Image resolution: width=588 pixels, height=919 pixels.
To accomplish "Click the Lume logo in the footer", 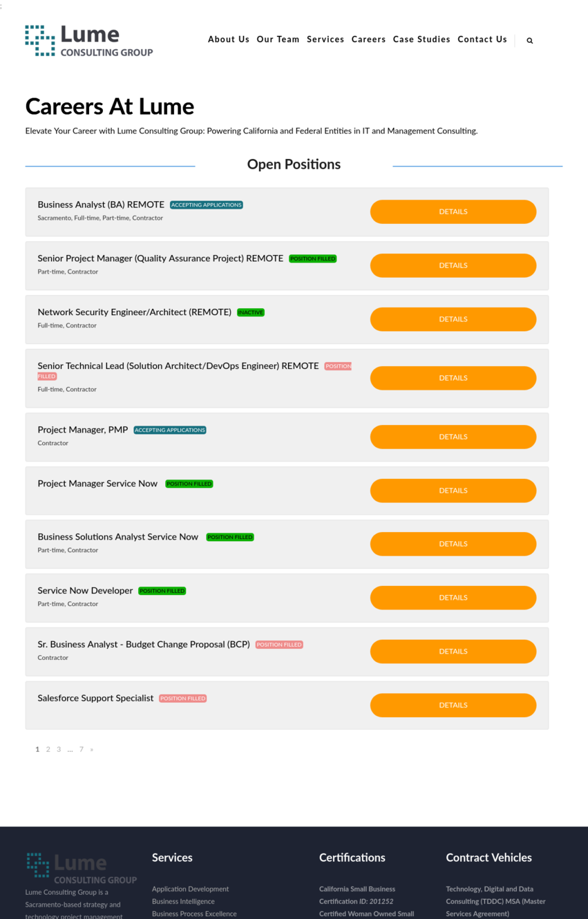I will coord(82,868).
